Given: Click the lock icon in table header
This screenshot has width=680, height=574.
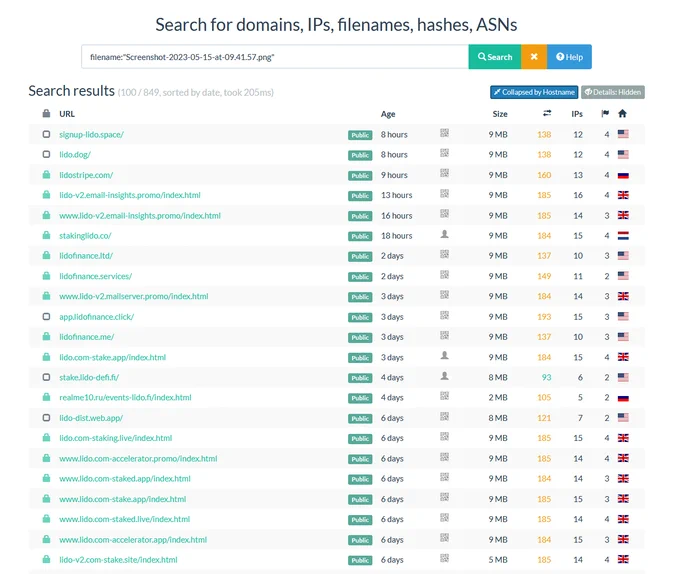Looking at the screenshot, I should [46, 114].
